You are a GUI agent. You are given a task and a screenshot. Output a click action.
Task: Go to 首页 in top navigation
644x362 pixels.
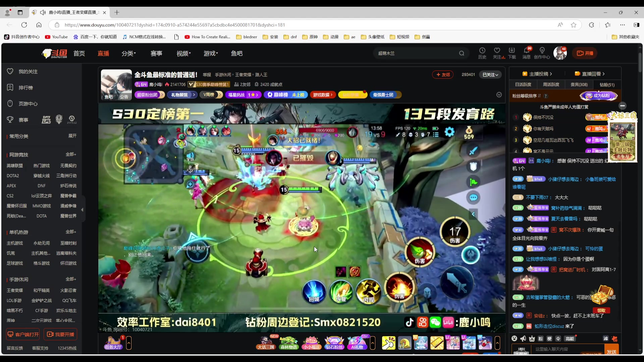coord(79,53)
